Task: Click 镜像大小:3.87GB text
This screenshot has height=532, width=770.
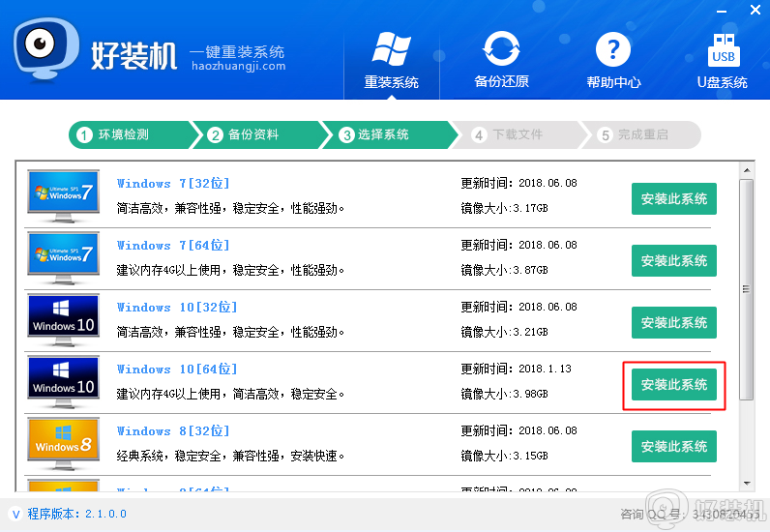Action: click(504, 270)
